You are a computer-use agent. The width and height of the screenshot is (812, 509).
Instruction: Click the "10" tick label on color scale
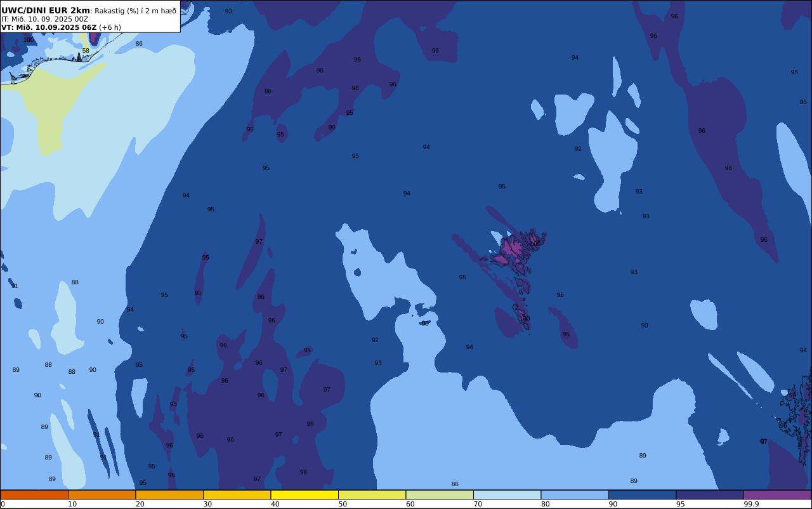point(72,504)
